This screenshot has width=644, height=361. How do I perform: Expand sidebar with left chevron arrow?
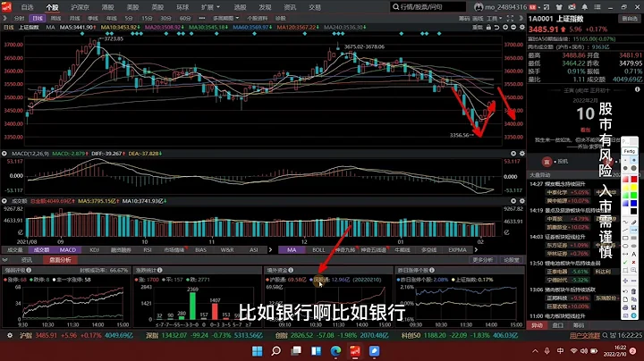[4, 18]
